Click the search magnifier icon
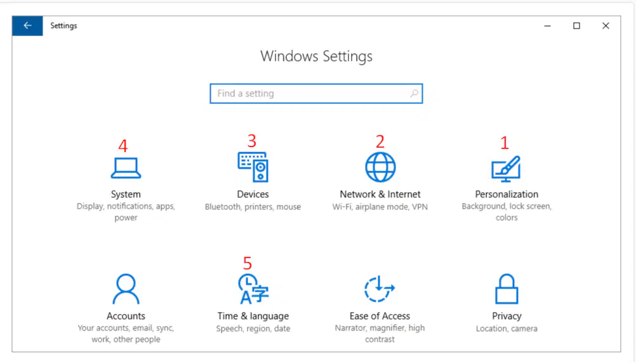This screenshot has height=364, width=636. (x=414, y=94)
